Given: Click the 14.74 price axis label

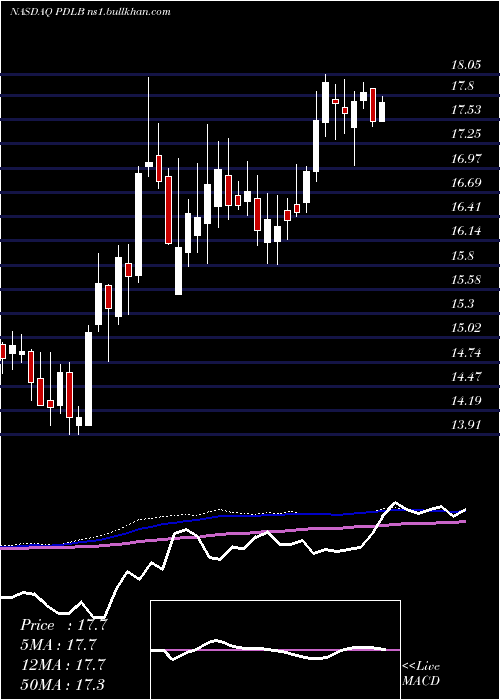Looking at the screenshot, I should coord(467,353).
